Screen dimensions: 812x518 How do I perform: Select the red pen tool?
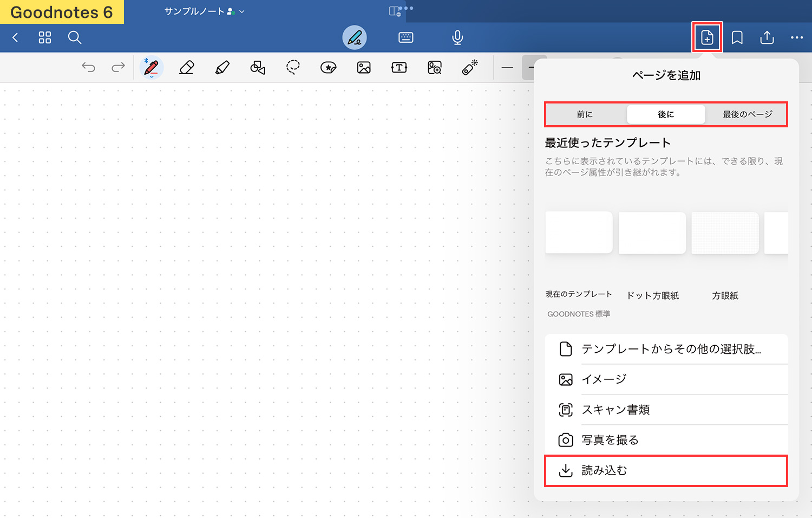pyautogui.click(x=152, y=68)
